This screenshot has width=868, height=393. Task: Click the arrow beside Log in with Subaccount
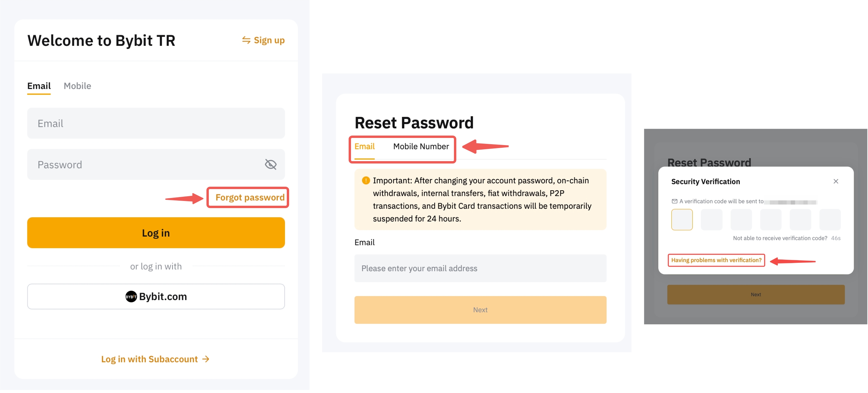[206, 359]
